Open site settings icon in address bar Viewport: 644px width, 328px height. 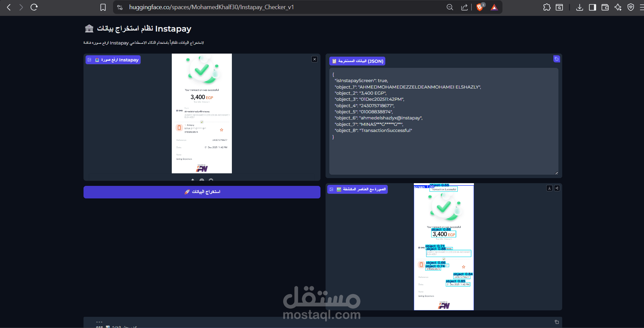click(x=120, y=7)
